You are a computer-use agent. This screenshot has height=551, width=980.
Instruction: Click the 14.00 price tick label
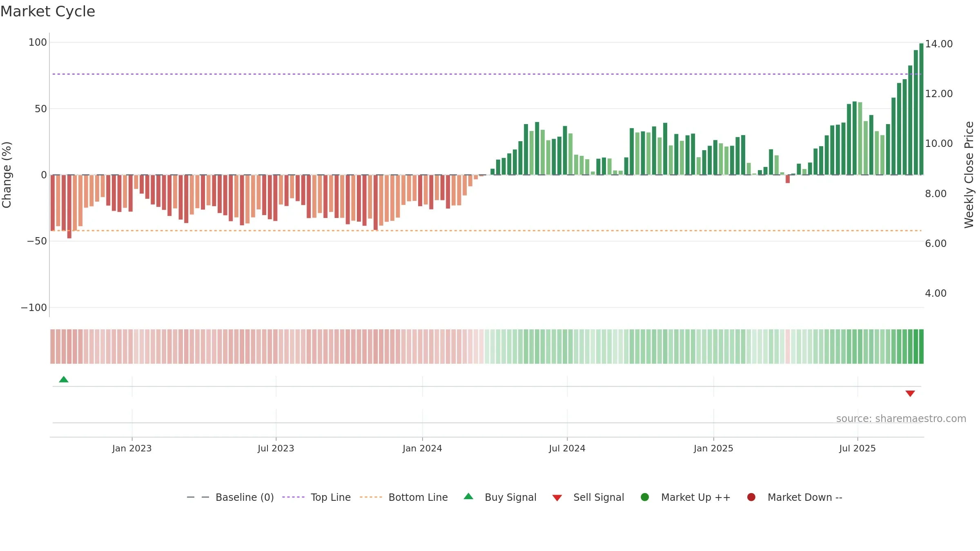pos(939,44)
